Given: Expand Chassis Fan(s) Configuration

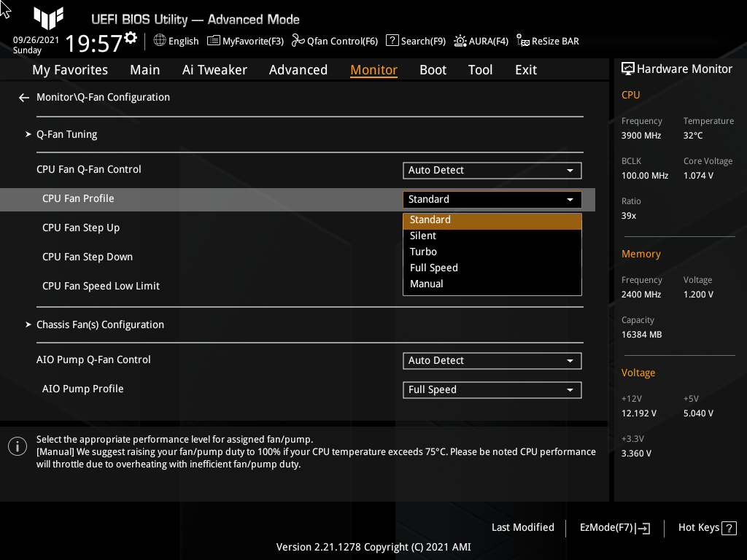Looking at the screenshot, I should tap(100, 324).
